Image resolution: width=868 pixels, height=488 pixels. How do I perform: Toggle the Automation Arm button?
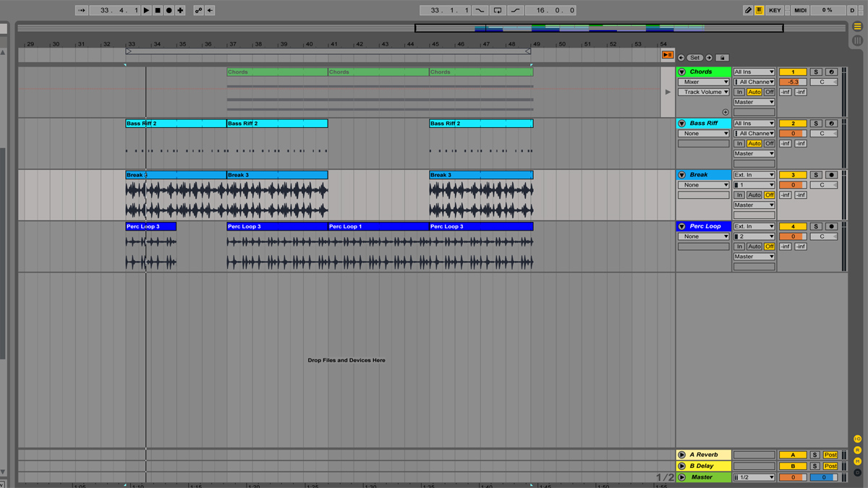(x=198, y=10)
